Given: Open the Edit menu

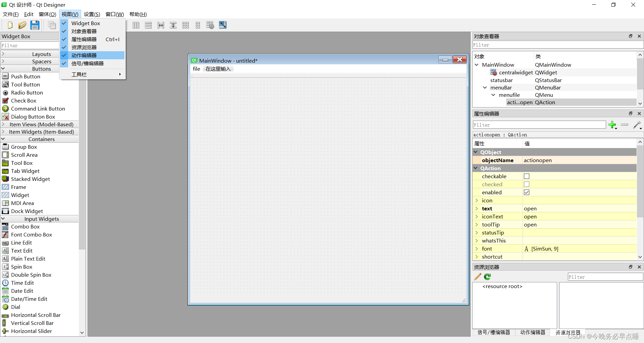Looking at the screenshot, I should tap(29, 14).
